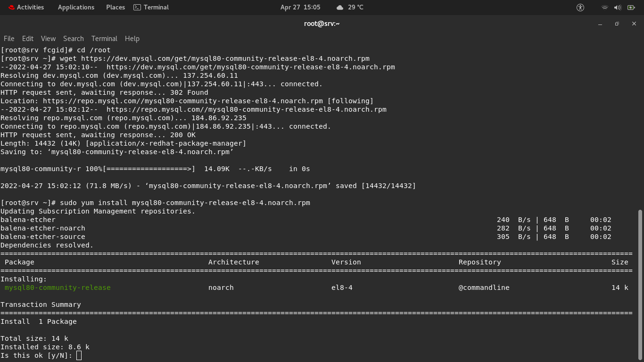Click the download progress bar line at 100%
Screen dimensions: 644x362
point(155,169)
